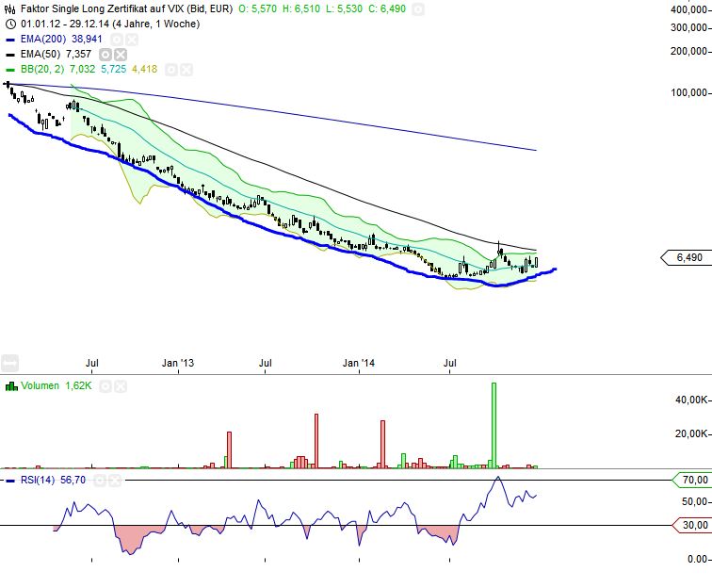
Task: Click the low value L: 5,530
Action: (x=344, y=8)
